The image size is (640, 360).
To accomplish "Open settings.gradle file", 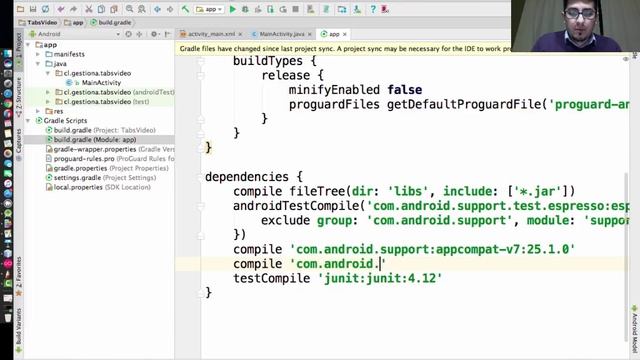I will pyautogui.click(x=101, y=178).
